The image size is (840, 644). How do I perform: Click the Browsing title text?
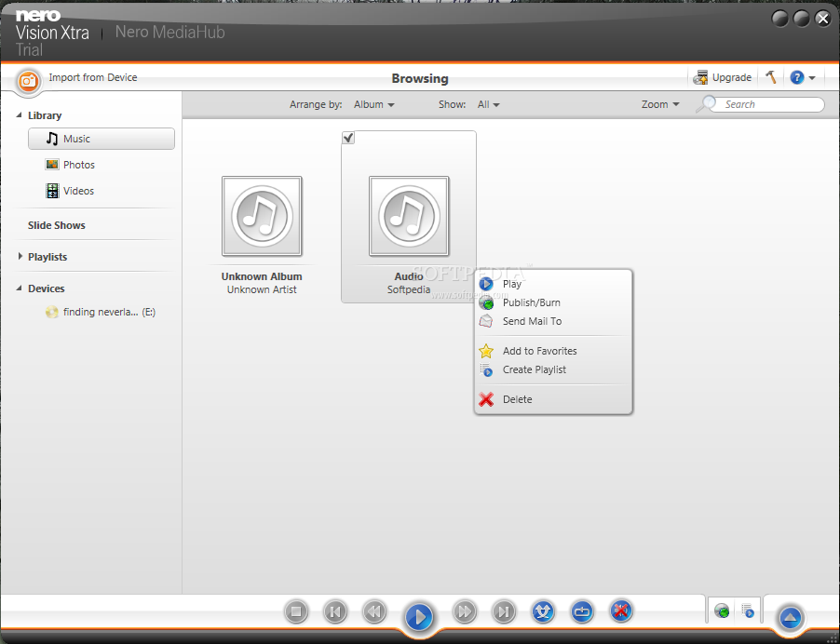point(420,79)
